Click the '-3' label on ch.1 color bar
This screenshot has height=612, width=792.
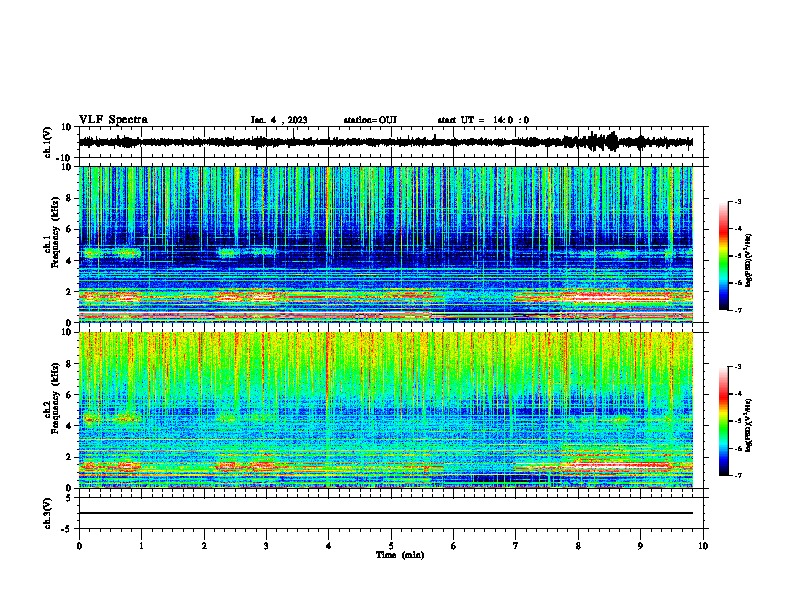737,201
